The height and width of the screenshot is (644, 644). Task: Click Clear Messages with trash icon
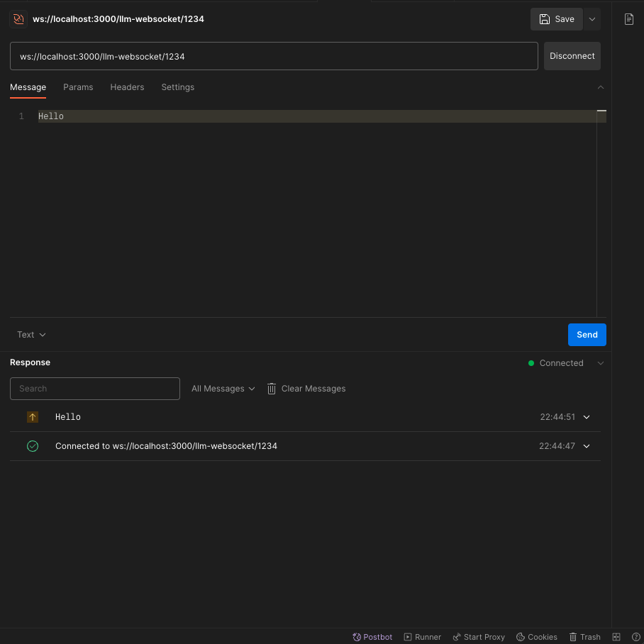tap(306, 389)
